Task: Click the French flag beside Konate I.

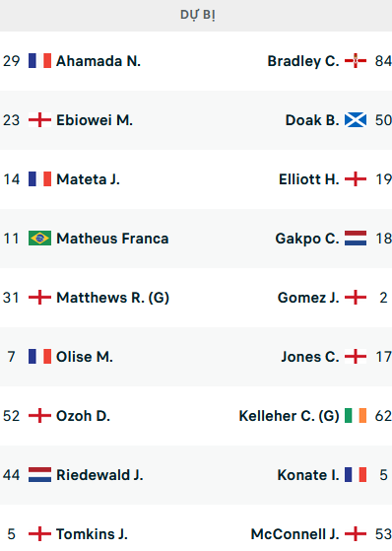Action: (x=356, y=475)
